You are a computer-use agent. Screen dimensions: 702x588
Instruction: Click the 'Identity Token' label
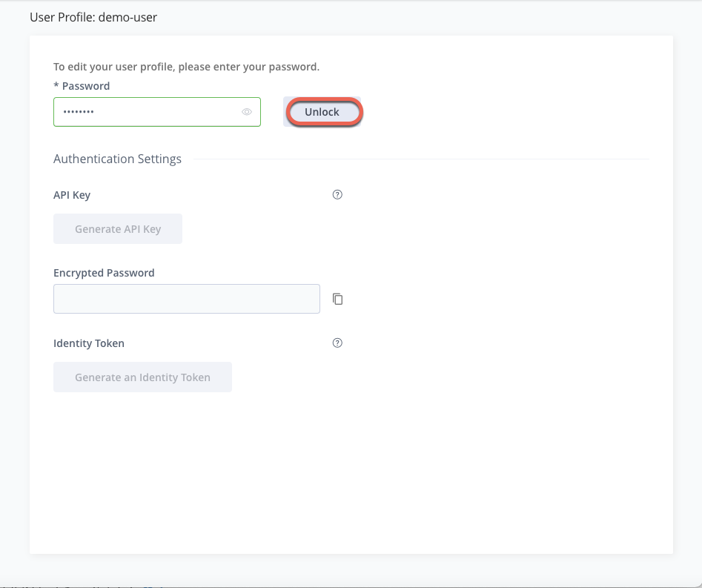click(89, 343)
